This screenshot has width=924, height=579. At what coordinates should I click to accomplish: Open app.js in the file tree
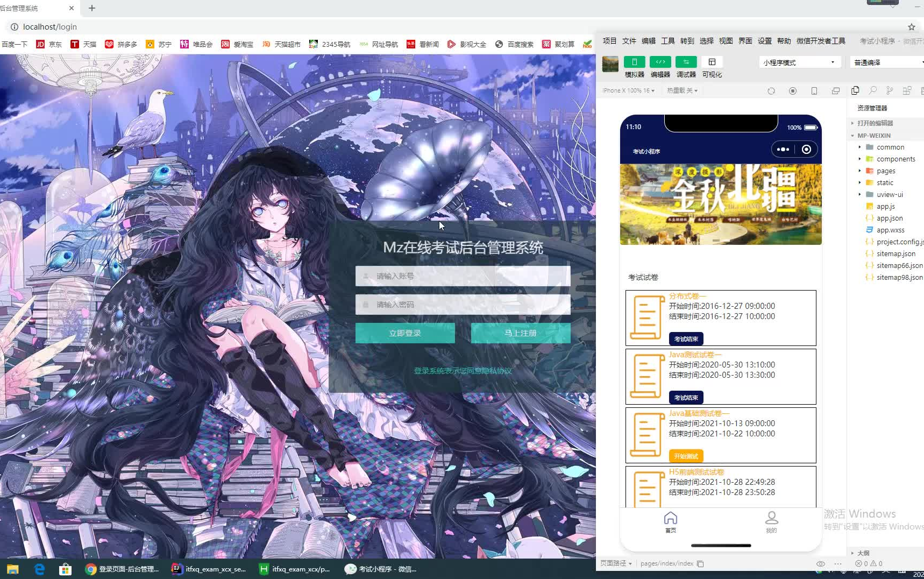tap(885, 206)
